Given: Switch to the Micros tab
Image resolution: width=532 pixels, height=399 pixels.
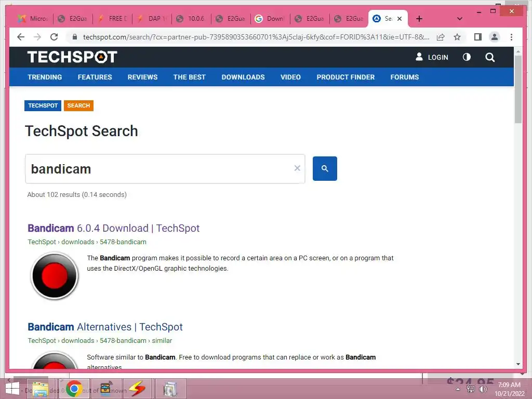Looking at the screenshot, I should (33, 19).
